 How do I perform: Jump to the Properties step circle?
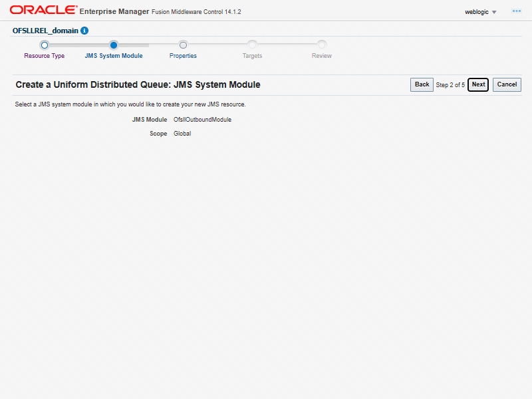point(184,45)
